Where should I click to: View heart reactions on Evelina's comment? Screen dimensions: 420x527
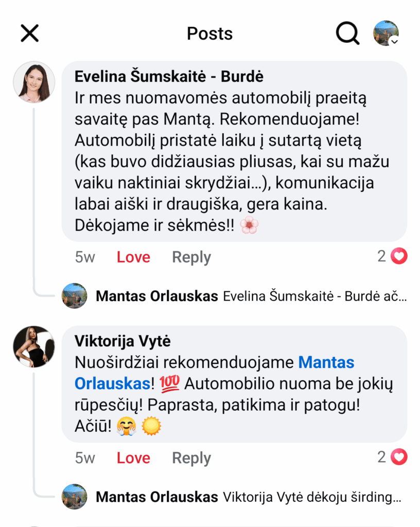393,256
